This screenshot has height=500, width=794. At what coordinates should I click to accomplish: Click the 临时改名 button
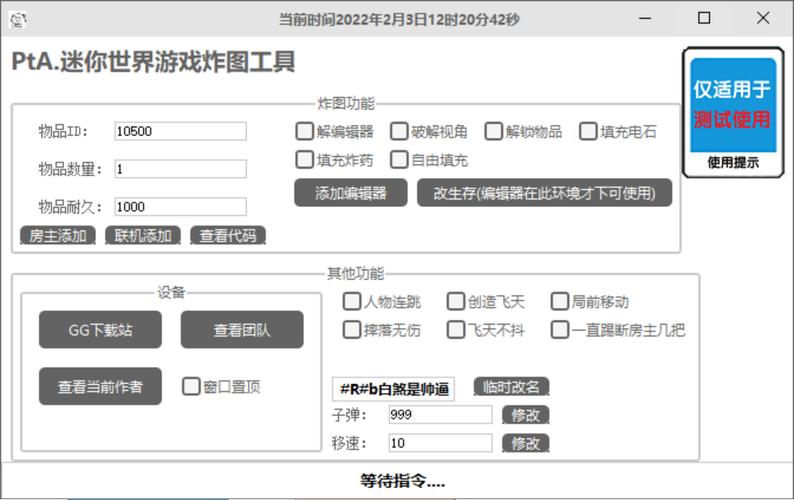(x=511, y=387)
